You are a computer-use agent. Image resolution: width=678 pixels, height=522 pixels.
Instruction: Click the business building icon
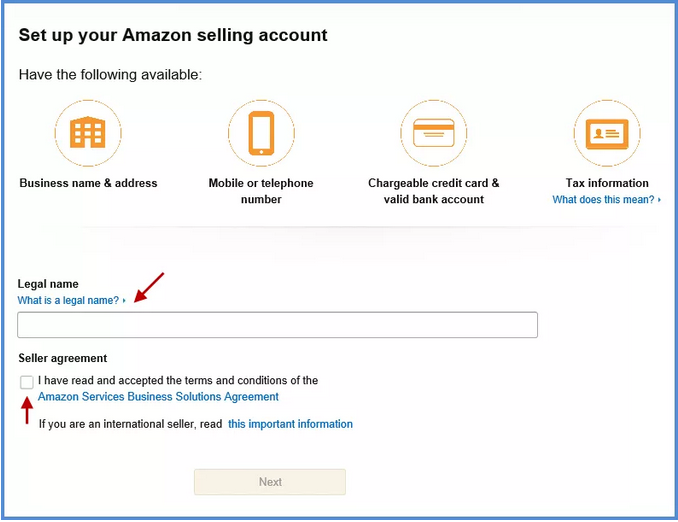(x=88, y=133)
